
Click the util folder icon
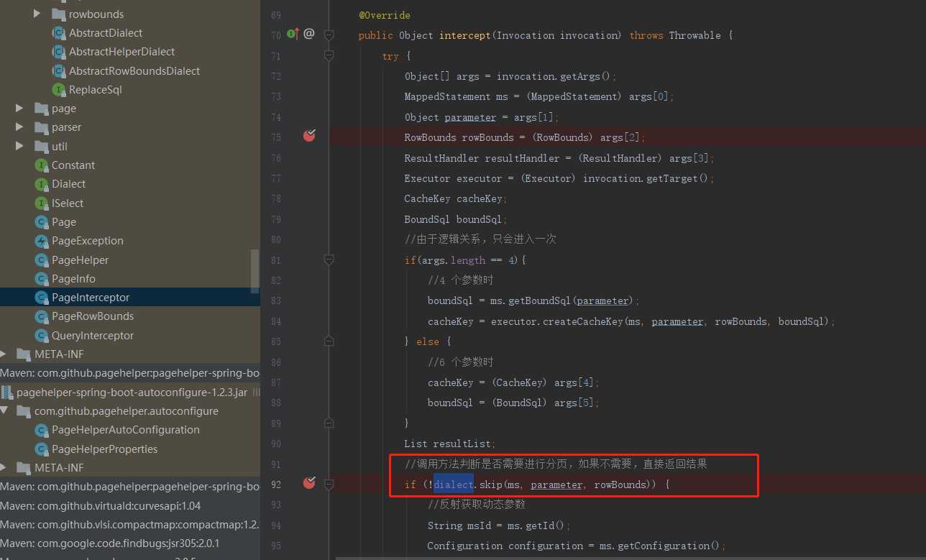click(41, 146)
